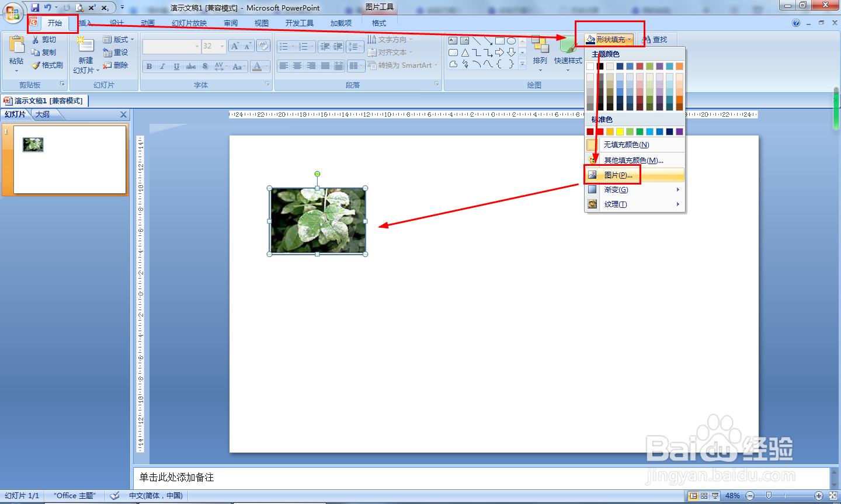The height and width of the screenshot is (504, 841).
Task: Choose 无填充颜色(N) no fill option
Action: pyautogui.click(x=635, y=145)
